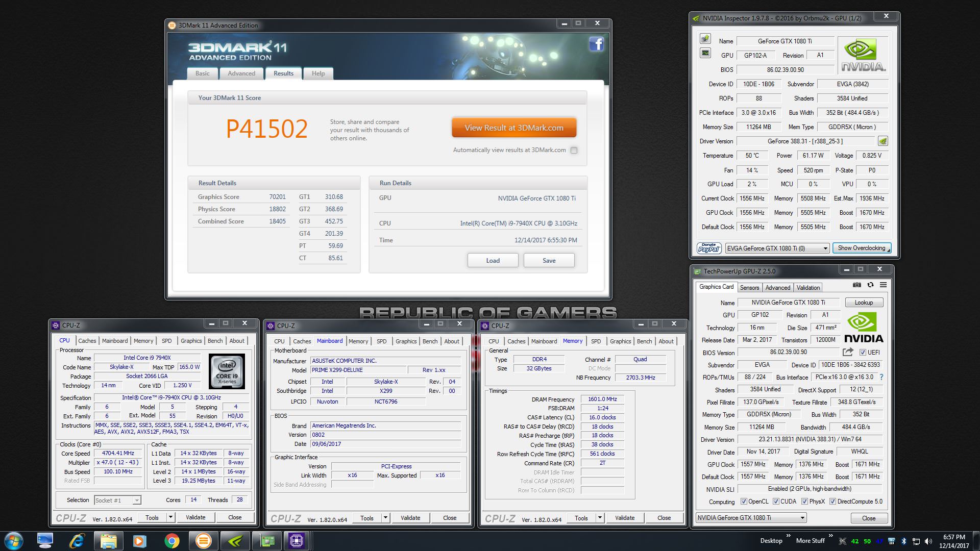Toggle the DirectCompute 5.0 checkbox in GPU-Z

click(x=833, y=502)
